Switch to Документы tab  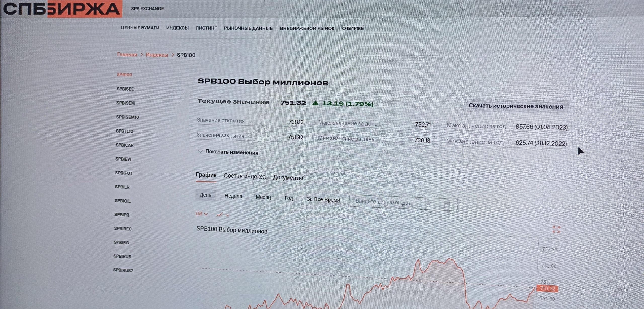[x=288, y=178]
